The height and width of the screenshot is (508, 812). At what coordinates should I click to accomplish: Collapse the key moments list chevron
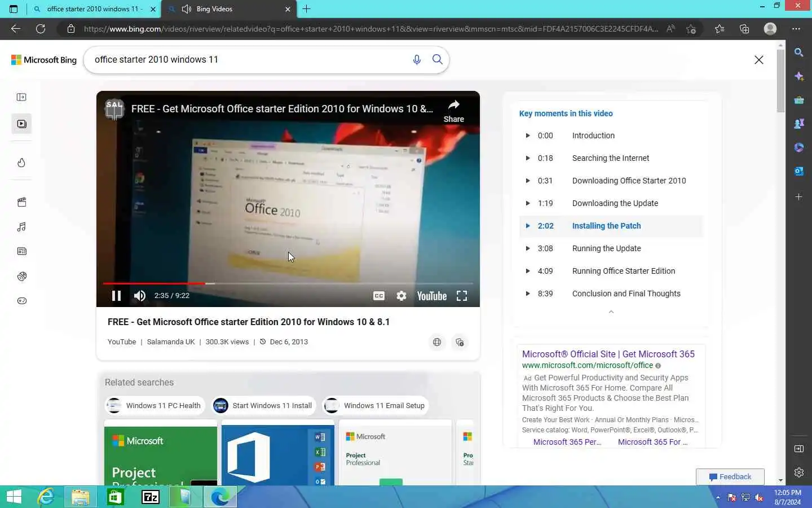[611, 312]
